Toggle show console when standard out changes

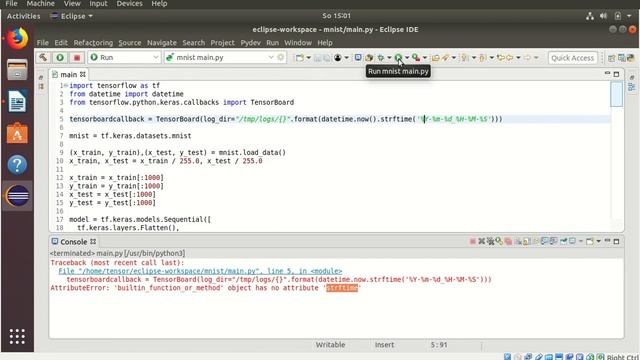coord(544,242)
